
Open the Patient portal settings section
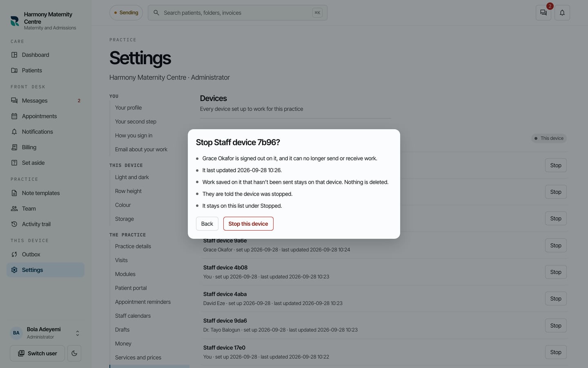[x=131, y=288]
